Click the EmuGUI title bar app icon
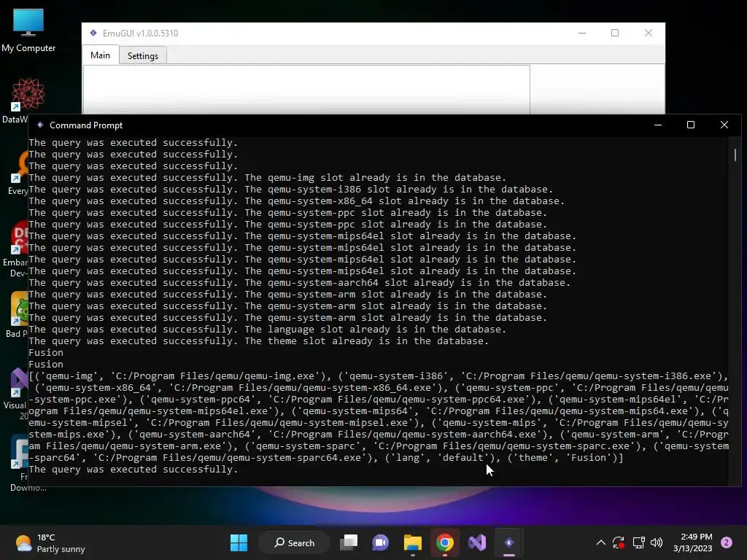 [93, 33]
